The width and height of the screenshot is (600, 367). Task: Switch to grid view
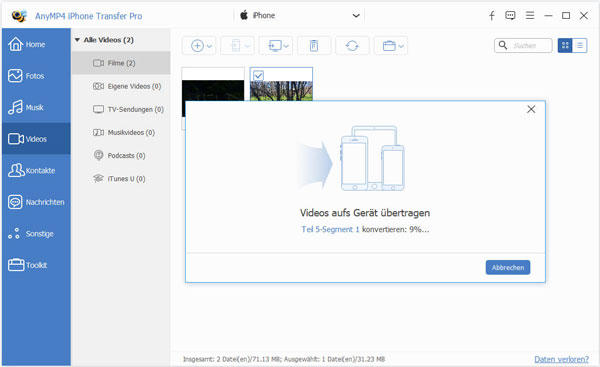[x=565, y=46]
